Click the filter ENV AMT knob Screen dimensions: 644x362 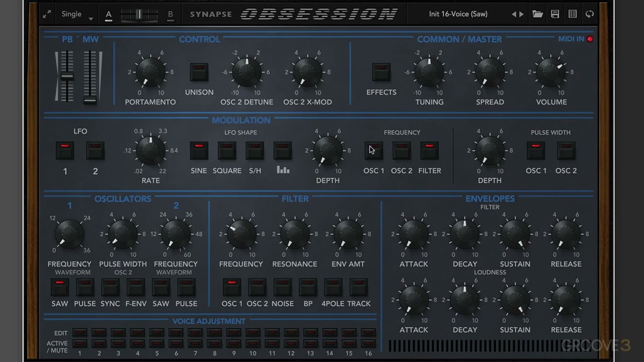348,234
